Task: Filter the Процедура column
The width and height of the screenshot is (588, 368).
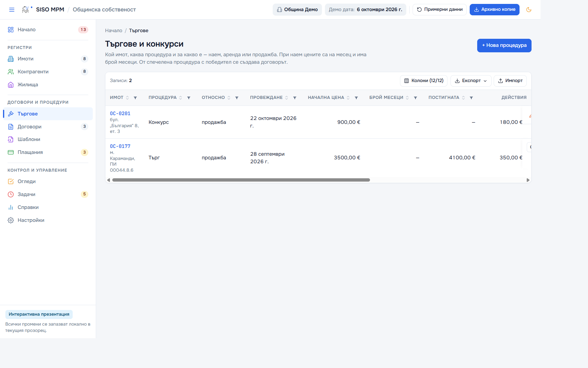Action: (189, 98)
